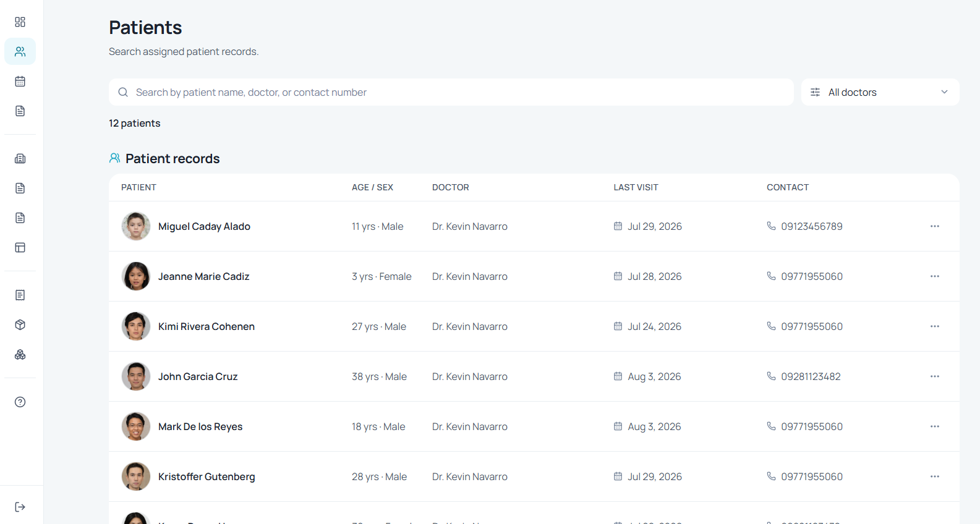Click the PATIENT column header
The width and height of the screenshot is (980, 524).
coord(138,187)
